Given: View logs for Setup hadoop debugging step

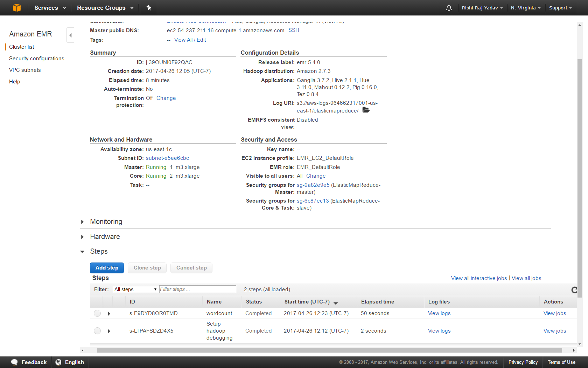Looking at the screenshot, I should coord(439,331).
